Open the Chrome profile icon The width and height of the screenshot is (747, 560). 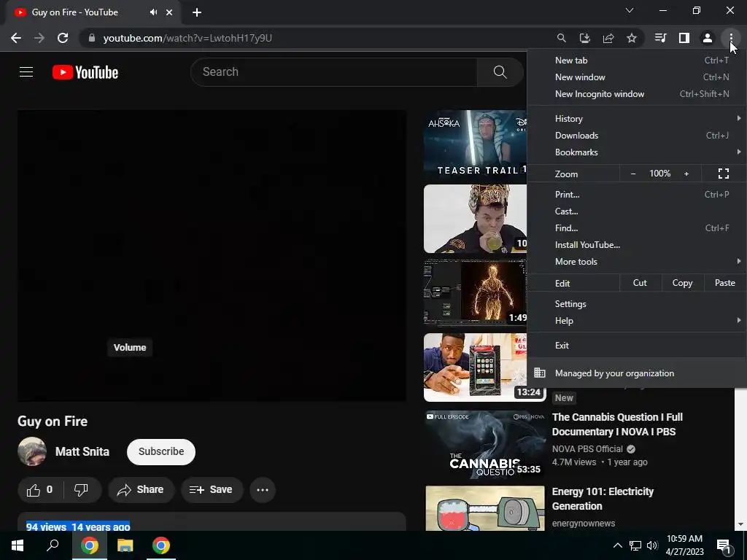coord(708,38)
